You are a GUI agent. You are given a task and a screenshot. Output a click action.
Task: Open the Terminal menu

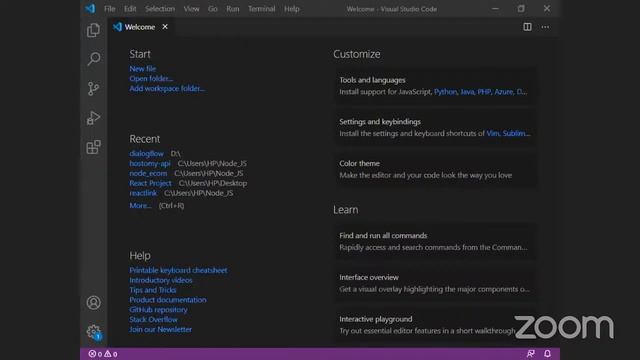tap(262, 9)
